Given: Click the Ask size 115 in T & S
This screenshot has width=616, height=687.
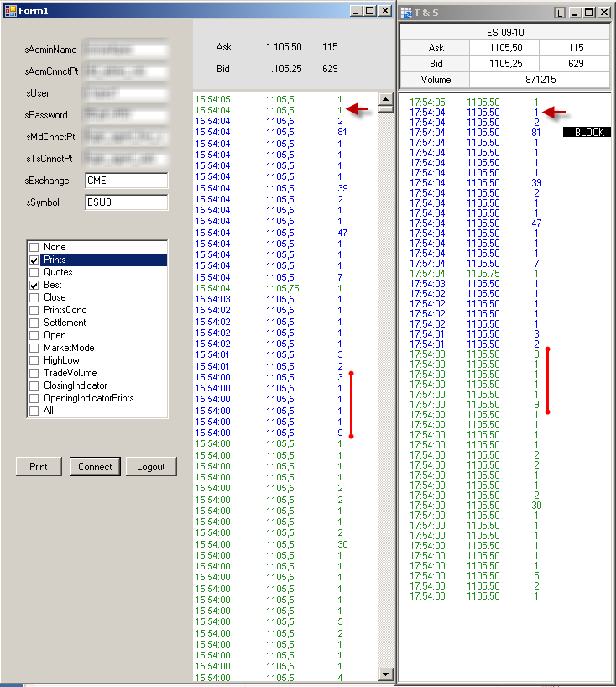Looking at the screenshot, I should pyautogui.click(x=575, y=48).
